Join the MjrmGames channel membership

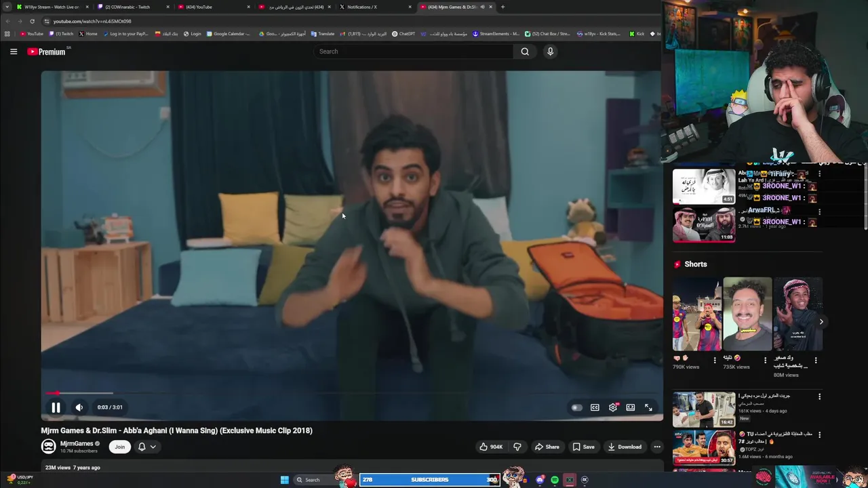[x=120, y=447]
